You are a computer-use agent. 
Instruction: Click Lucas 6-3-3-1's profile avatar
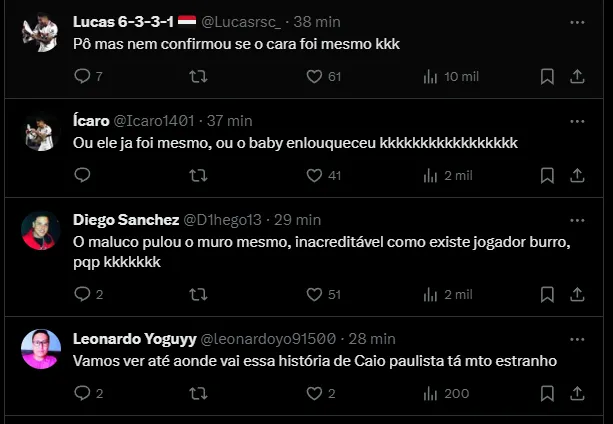(x=40, y=33)
